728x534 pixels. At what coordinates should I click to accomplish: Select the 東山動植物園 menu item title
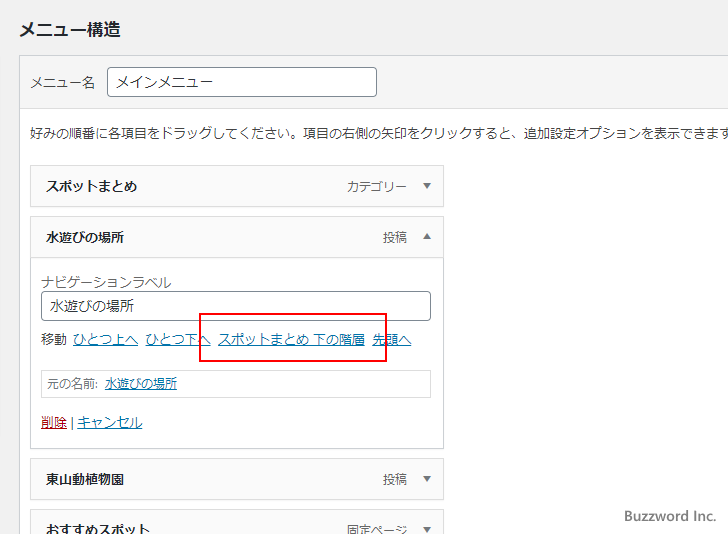click(x=85, y=479)
